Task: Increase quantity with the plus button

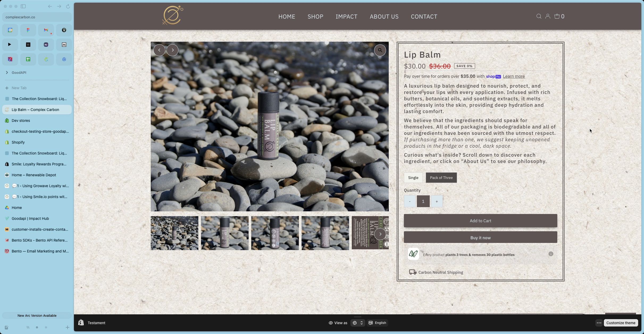Action: pos(437,201)
